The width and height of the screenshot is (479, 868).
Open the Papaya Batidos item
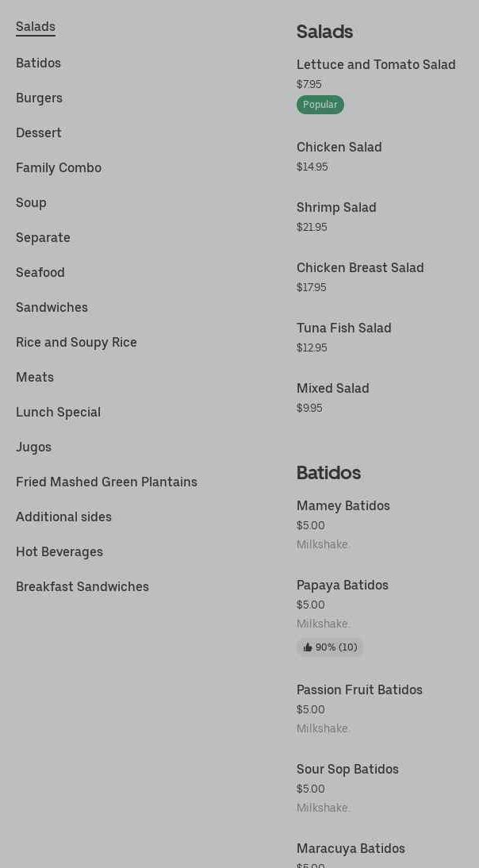tap(343, 585)
